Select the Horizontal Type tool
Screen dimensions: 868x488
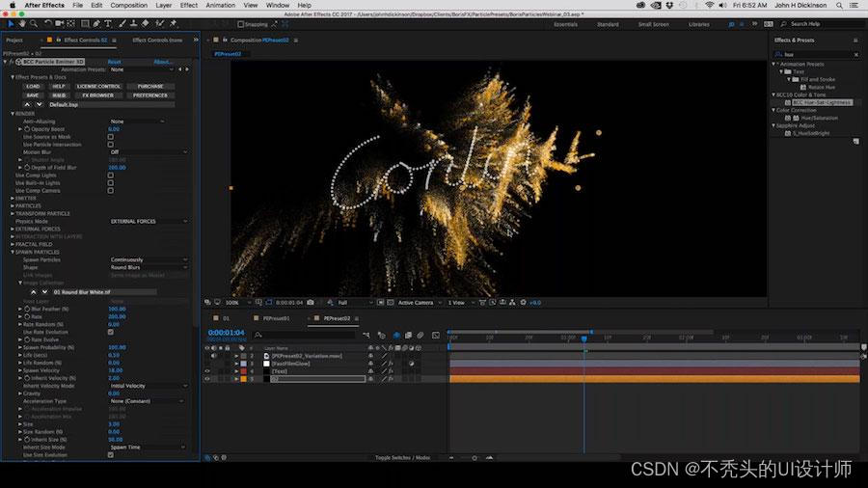(108, 24)
